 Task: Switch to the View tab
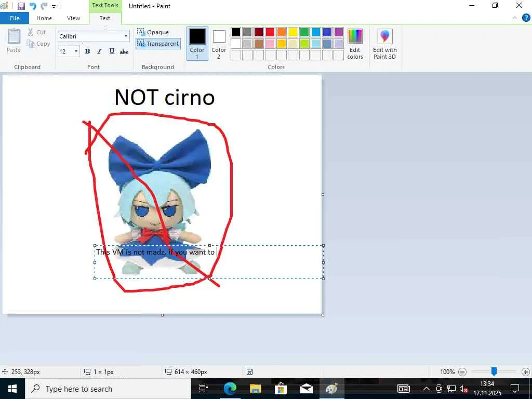pyautogui.click(x=73, y=18)
